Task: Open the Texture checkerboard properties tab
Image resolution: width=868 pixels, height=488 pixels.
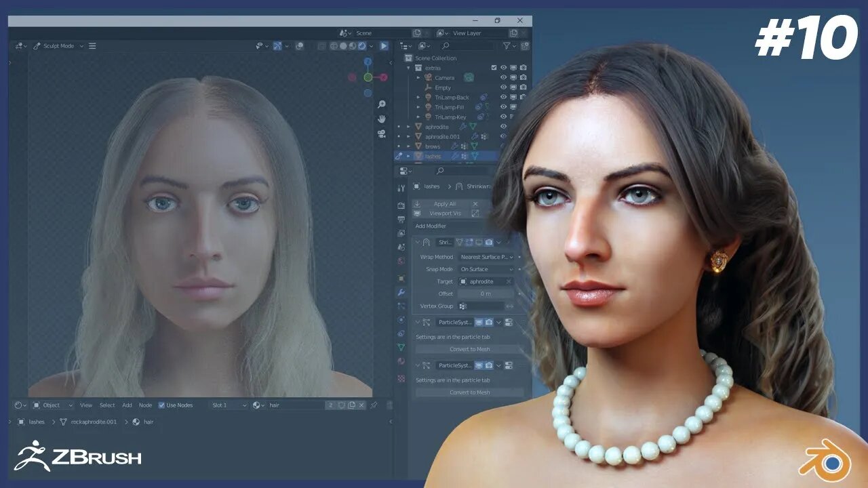Action: click(401, 378)
